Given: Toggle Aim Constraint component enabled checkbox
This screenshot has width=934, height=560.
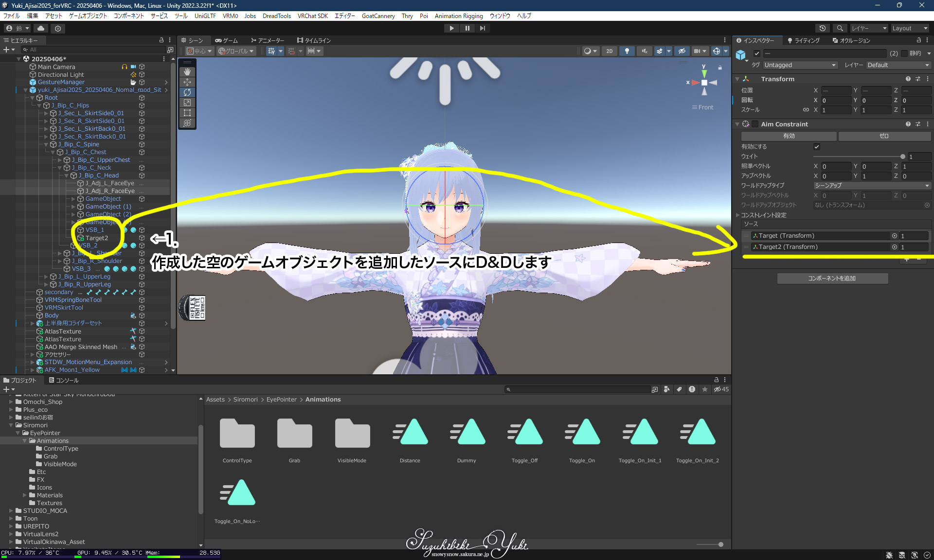Looking at the screenshot, I should (755, 124).
